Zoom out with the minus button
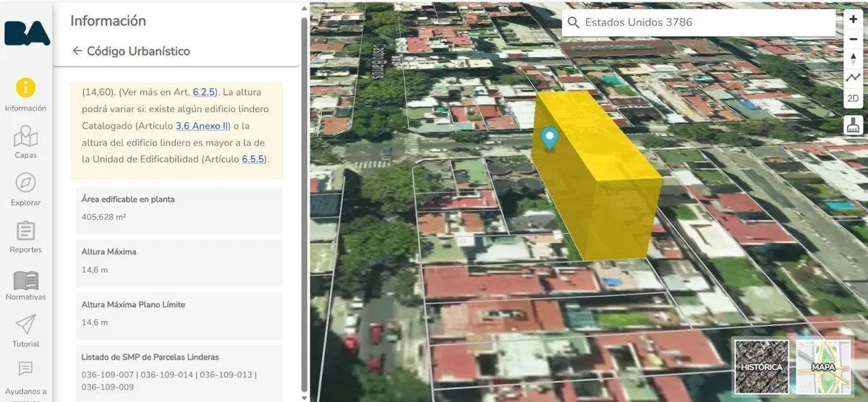This screenshot has width=868, height=402. (x=854, y=39)
